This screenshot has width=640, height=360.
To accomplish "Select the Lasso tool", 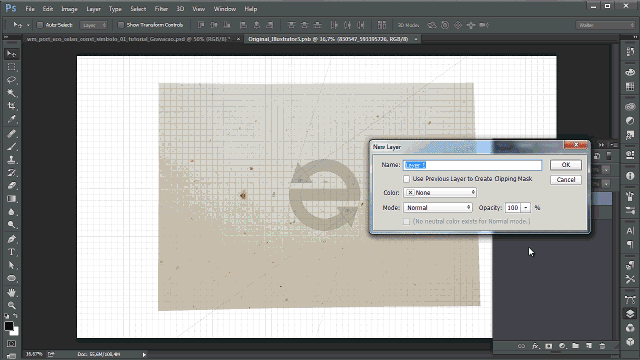I will (x=11, y=80).
